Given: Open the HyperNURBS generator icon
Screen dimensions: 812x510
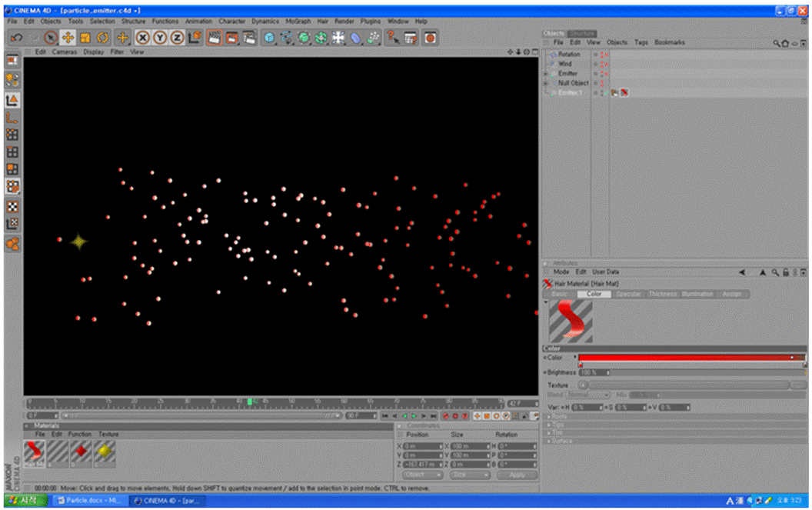Looking at the screenshot, I should tap(304, 38).
